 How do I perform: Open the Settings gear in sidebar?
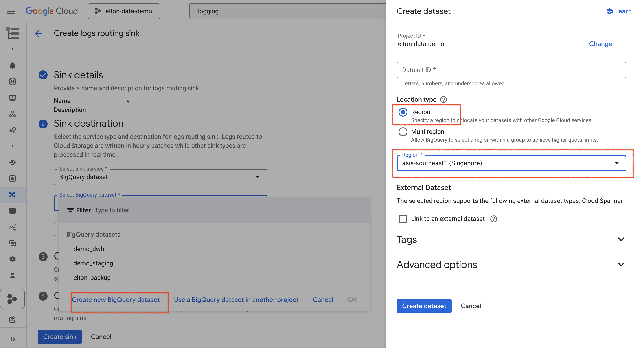(x=13, y=259)
